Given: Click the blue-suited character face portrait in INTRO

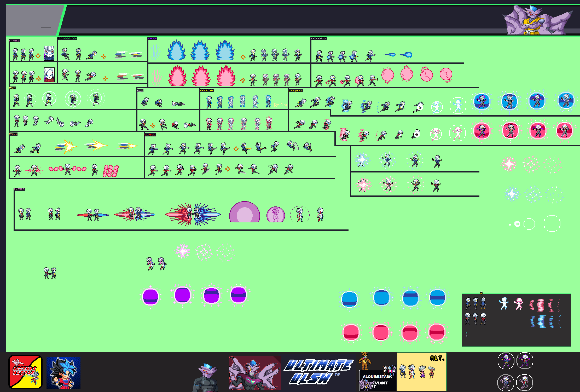Looking at the screenshot, I should 49,53.
